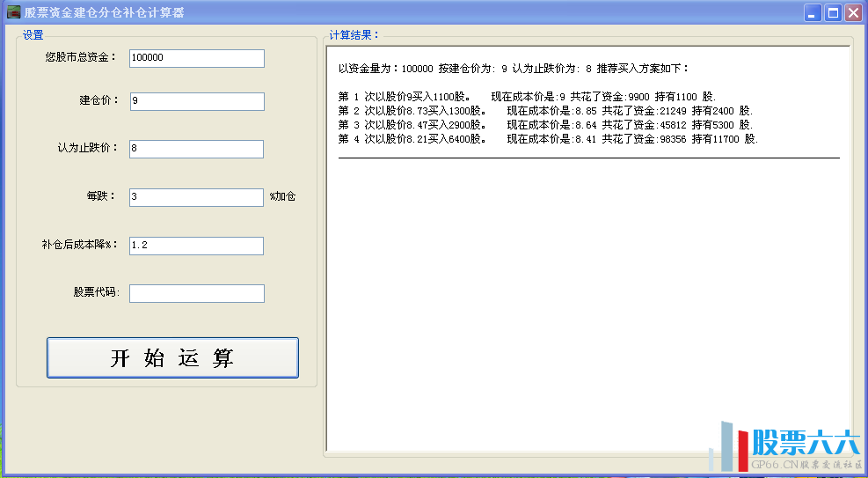
Task: Select the 认为止跌价 input box
Action: point(196,149)
